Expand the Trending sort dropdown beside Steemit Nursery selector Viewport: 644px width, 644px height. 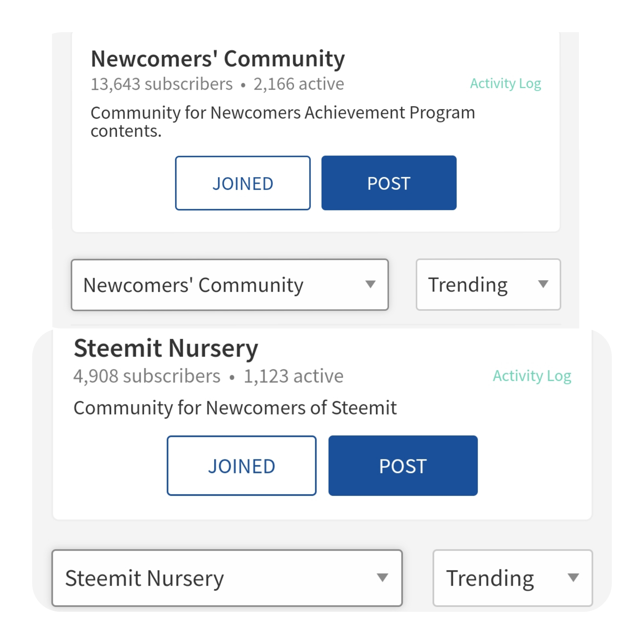(513, 578)
